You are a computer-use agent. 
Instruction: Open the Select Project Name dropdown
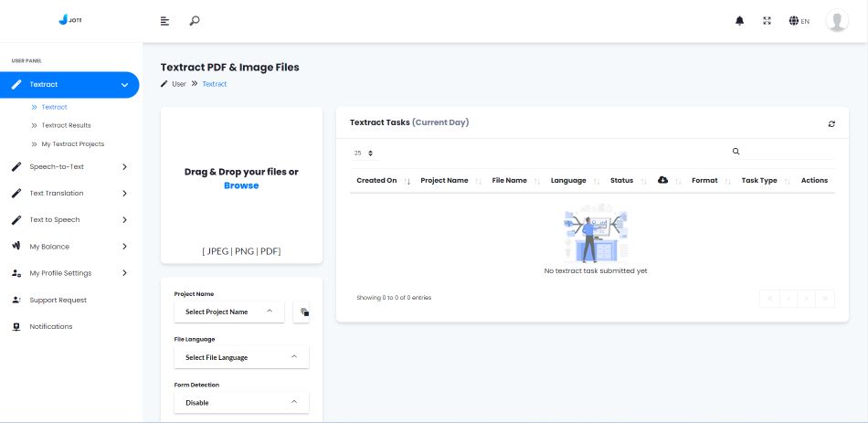pos(228,312)
